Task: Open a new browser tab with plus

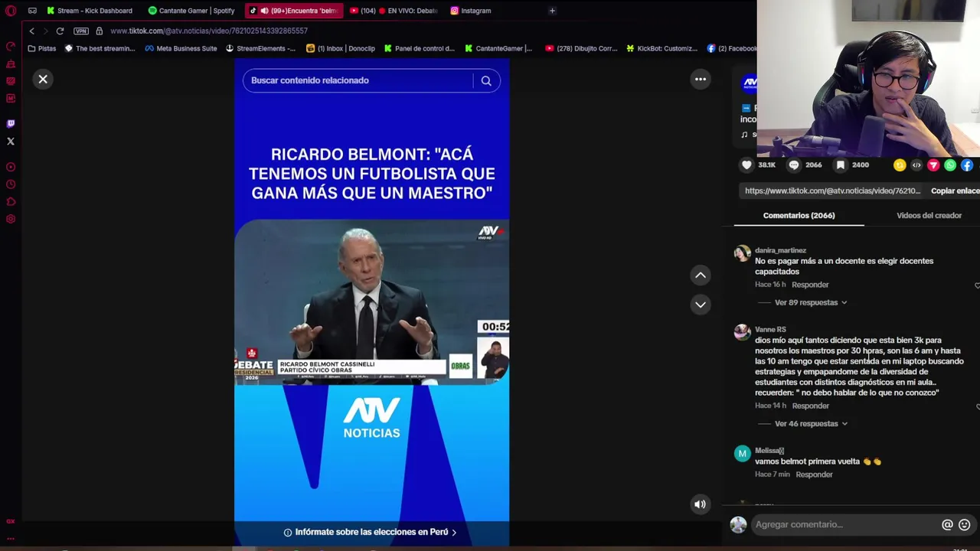Action: coord(552,11)
